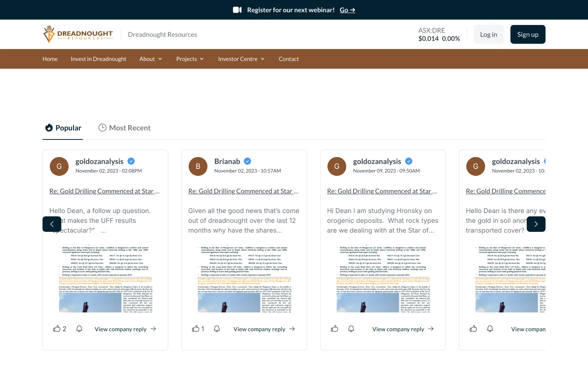Go to previous carousel posts arrow

pyautogui.click(x=52, y=224)
